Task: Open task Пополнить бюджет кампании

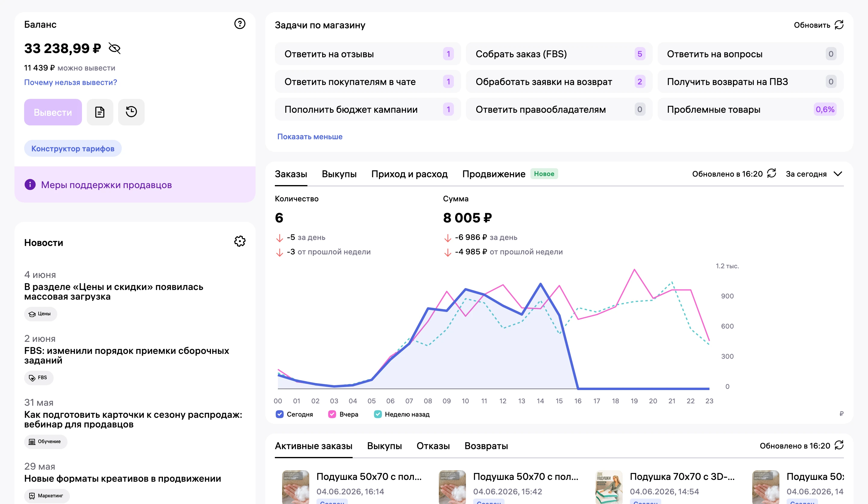Action: [367, 109]
